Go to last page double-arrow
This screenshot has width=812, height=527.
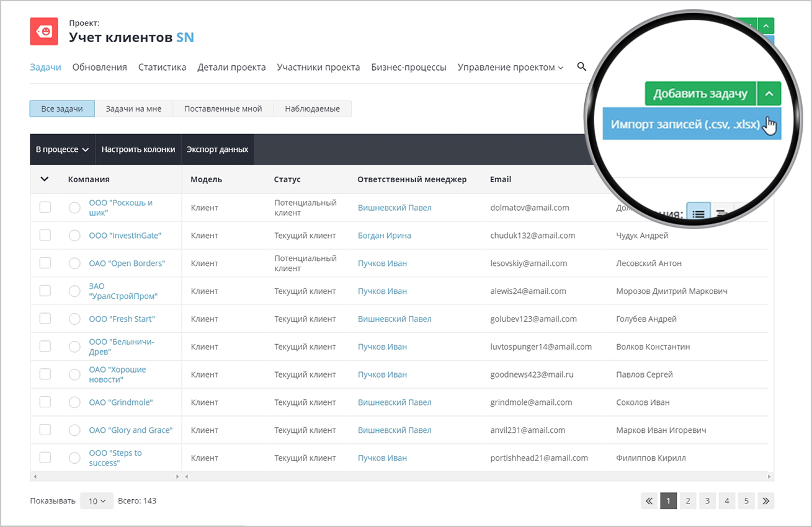765,501
